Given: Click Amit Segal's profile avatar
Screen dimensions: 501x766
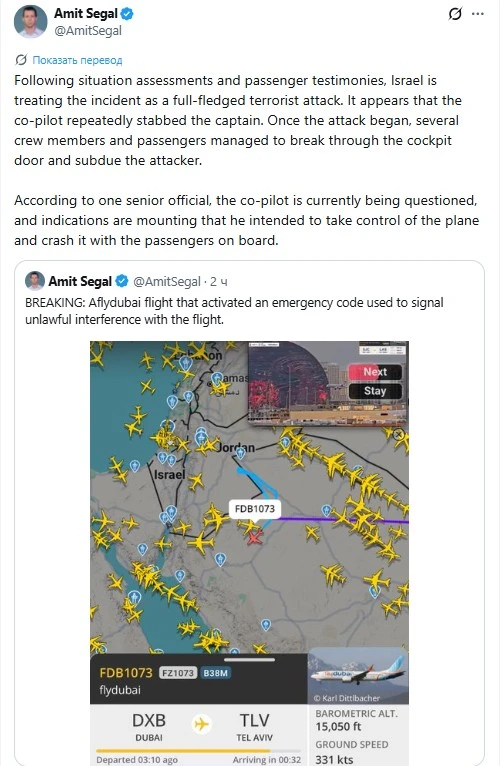Looking at the screenshot, I should [x=30, y=21].
